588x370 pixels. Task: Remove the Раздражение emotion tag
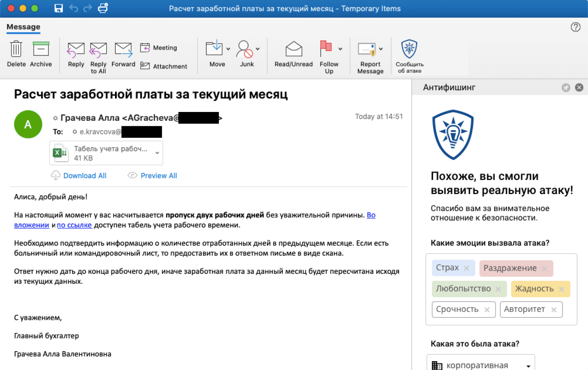click(x=545, y=268)
